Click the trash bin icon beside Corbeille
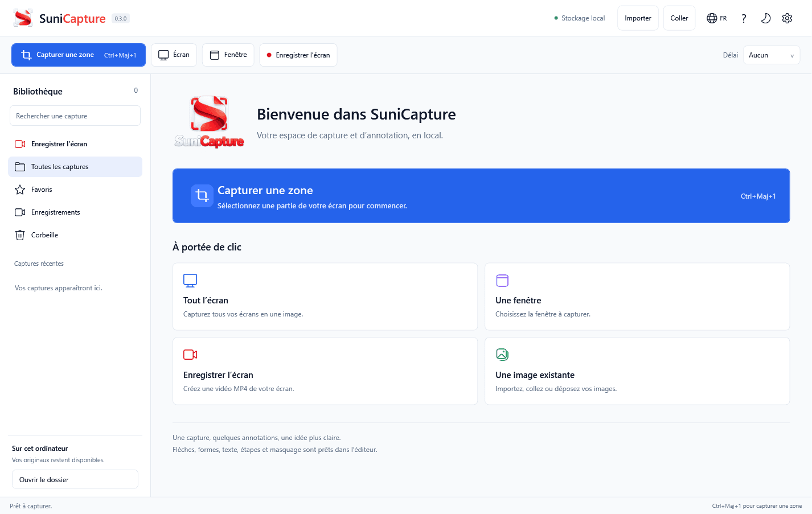The height and width of the screenshot is (514, 812). pos(20,235)
